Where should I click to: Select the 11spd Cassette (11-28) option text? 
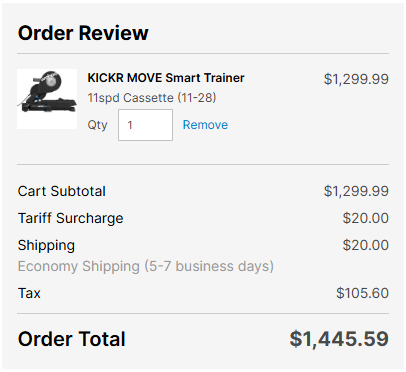(x=152, y=98)
